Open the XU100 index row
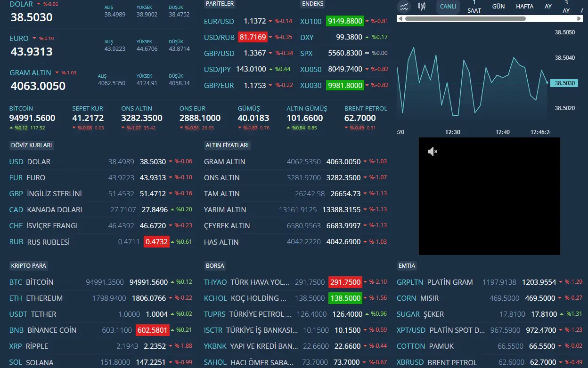The image size is (588, 368). (344, 21)
